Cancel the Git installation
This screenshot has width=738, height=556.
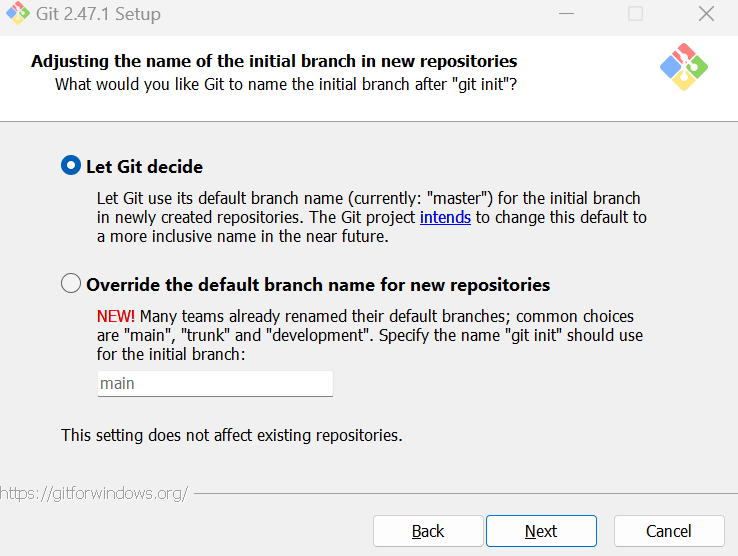[668, 531]
